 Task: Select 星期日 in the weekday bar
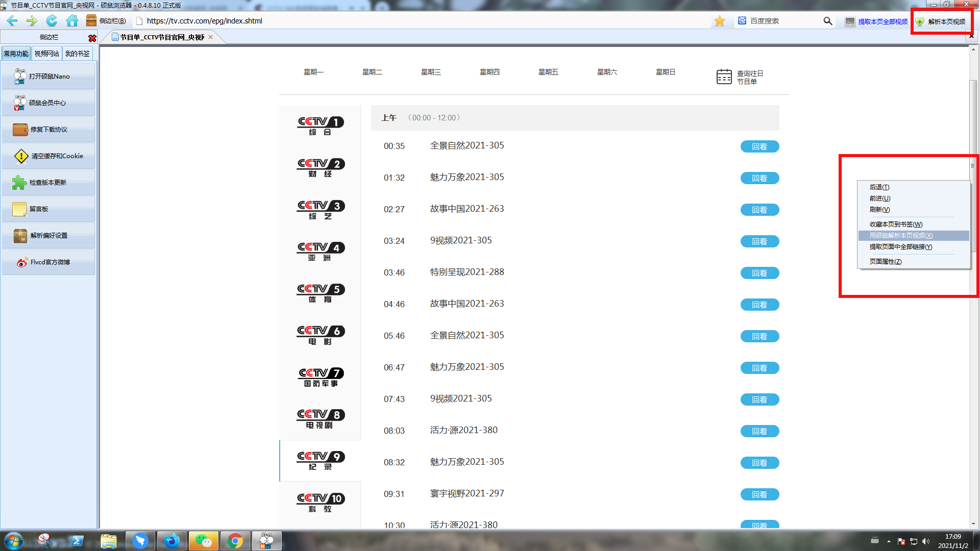click(x=666, y=72)
